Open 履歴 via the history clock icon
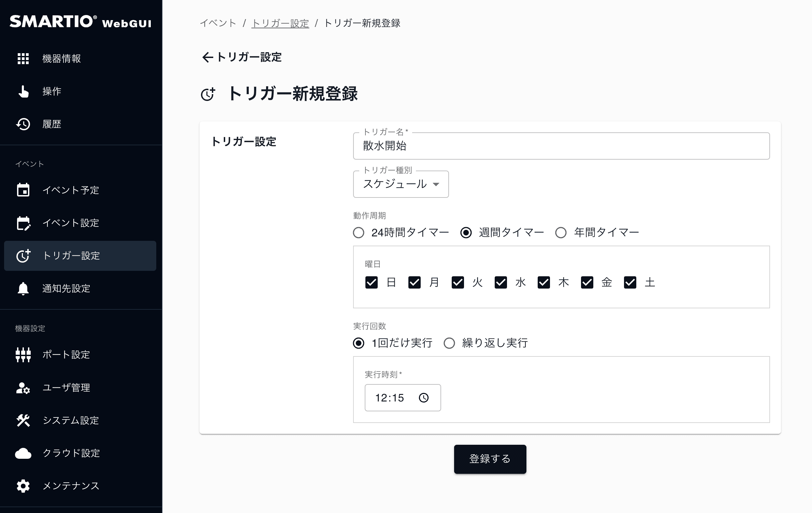The height and width of the screenshot is (513, 812). coord(23,124)
